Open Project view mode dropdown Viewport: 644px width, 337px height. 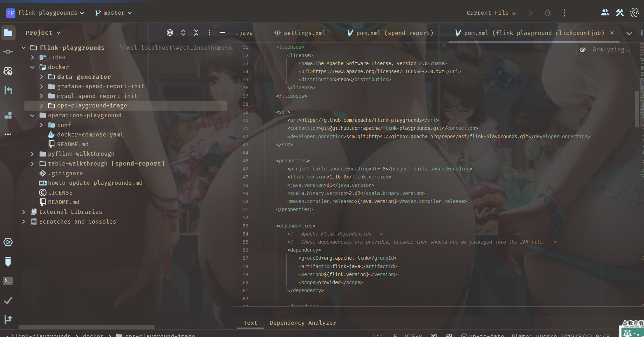[43, 33]
